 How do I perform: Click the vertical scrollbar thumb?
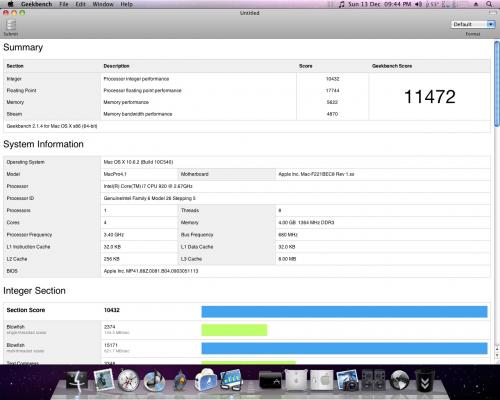[497, 84]
